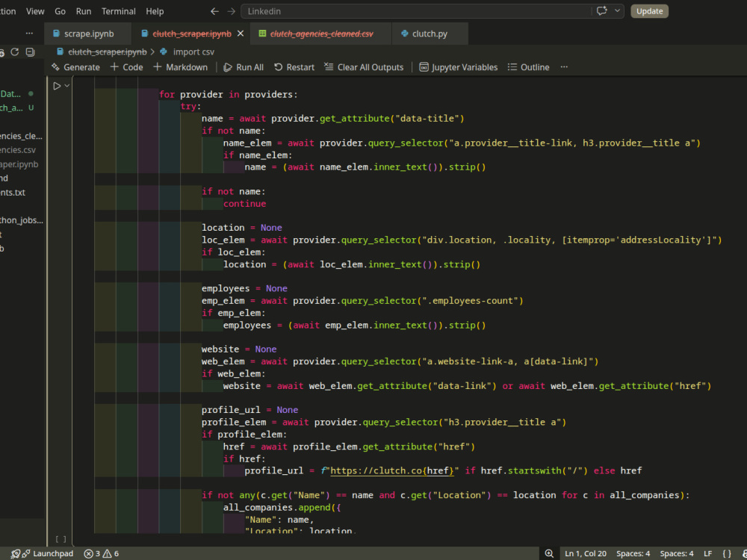Switch to the scrape.ipynb tab
747x560 pixels.
[x=89, y=34]
